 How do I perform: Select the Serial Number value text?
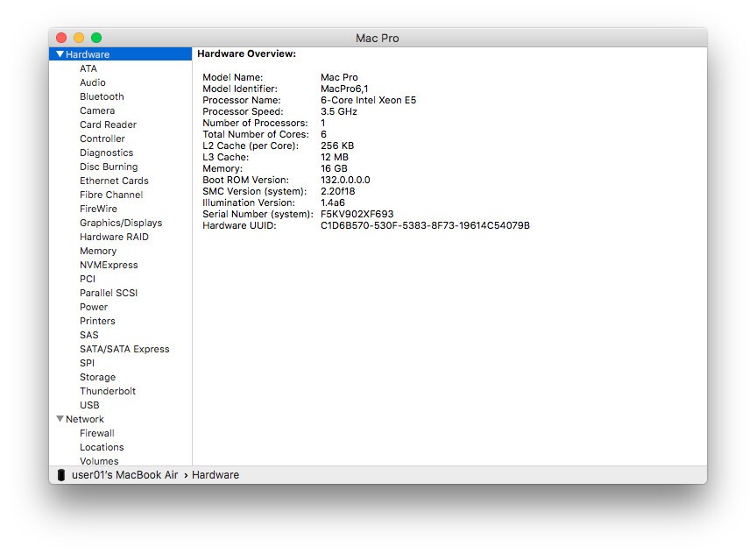(x=357, y=214)
